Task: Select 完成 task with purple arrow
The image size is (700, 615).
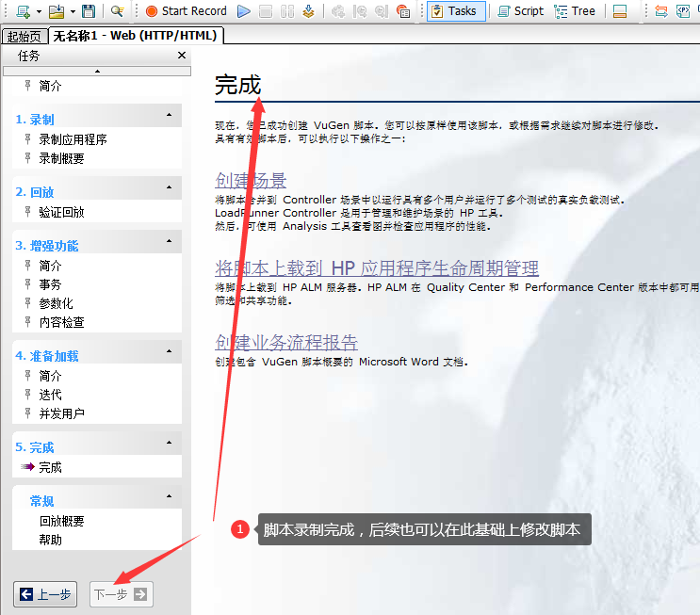Action: coord(50,467)
